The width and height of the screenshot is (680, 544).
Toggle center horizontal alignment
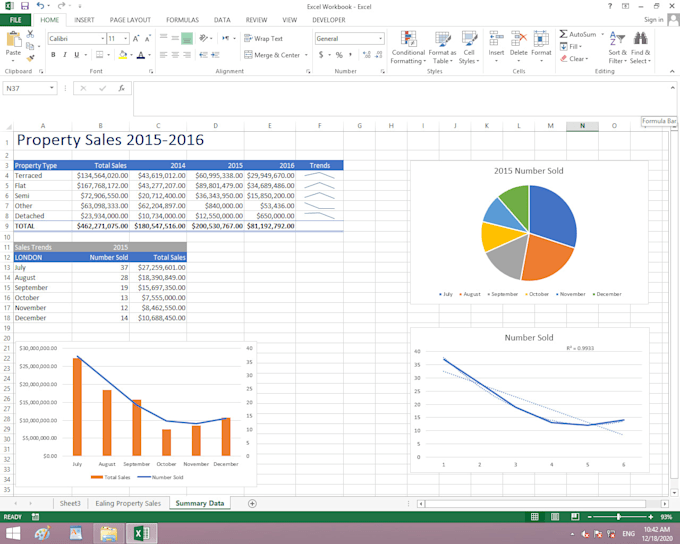(175, 55)
